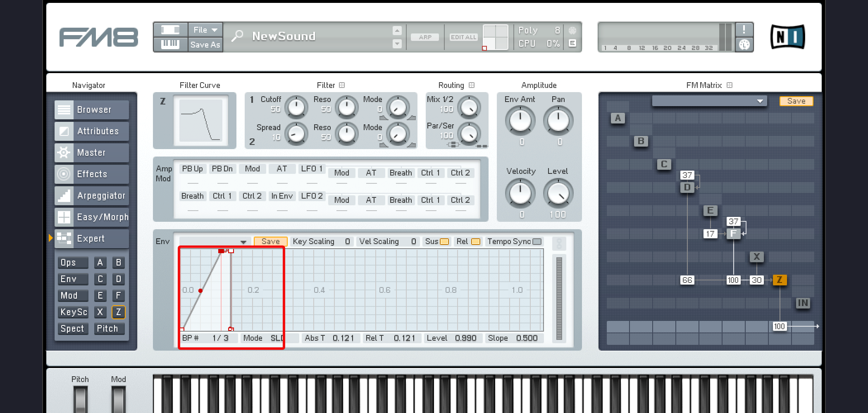Open the Easy/Morph page
This screenshot has width=868, height=413.
point(92,217)
